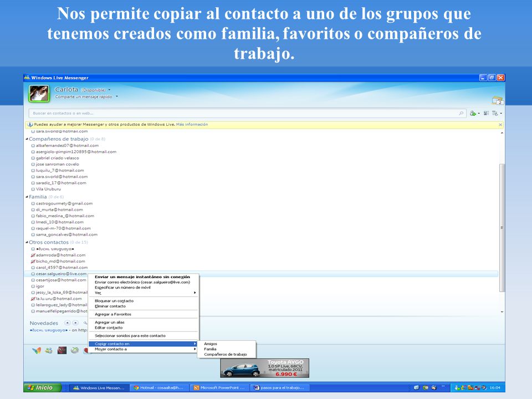Viewport: 532px width, 399px height.
Task: Select 'Familia' in the copy submenu
Action: [226, 349]
